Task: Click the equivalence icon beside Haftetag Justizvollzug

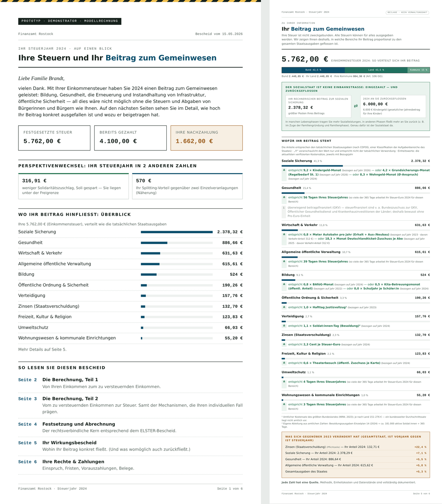Action: pyautogui.click(x=284, y=307)
